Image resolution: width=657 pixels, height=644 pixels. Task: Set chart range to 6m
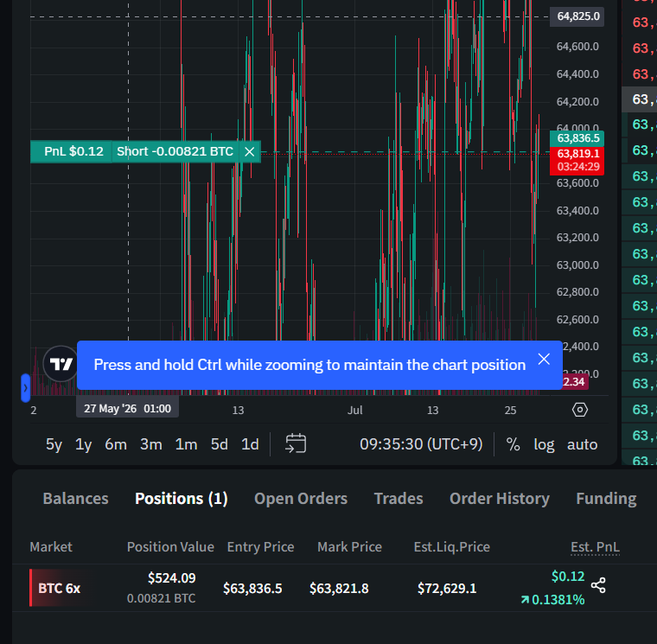(116, 444)
